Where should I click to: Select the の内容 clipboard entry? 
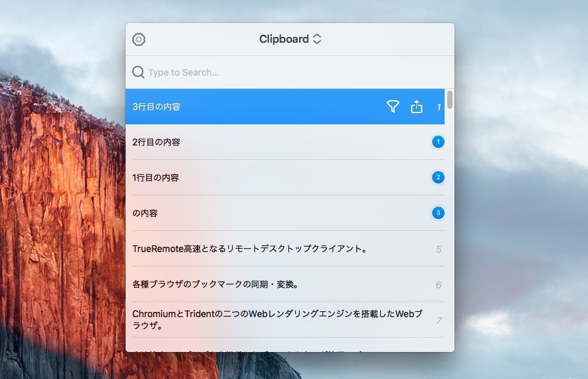(x=285, y=213)
